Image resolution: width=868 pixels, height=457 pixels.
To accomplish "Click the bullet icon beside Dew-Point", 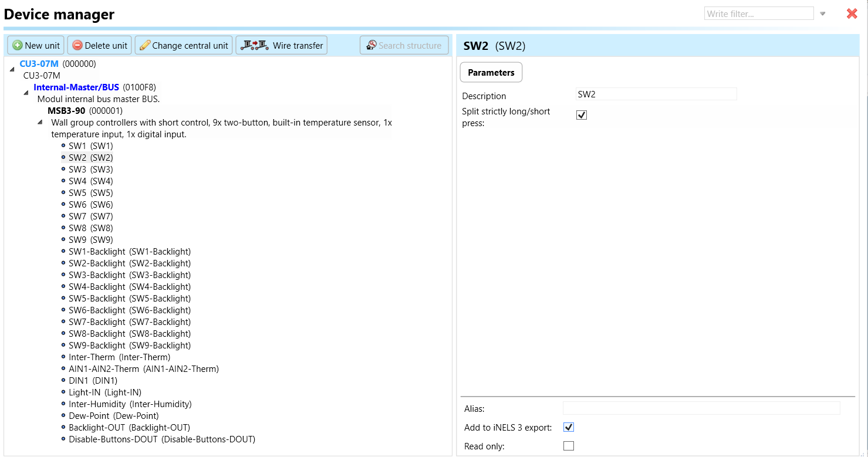I will point(63,415).
